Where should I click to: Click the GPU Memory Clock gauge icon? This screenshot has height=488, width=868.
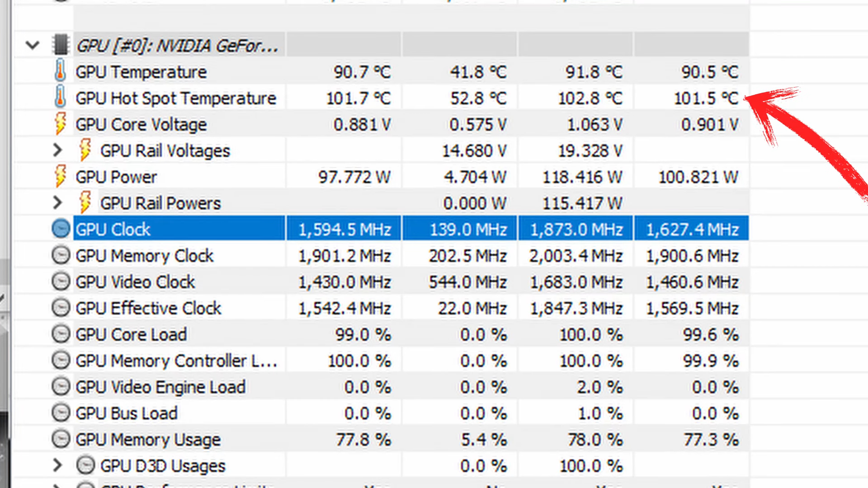pyautogui.click(x=61, y=255)
